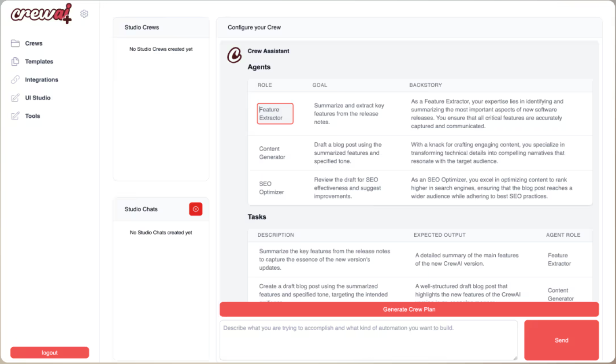Viewport: 616px width, 364px height.
Task: Click the goal 'Draft a blog post using'
Action: (348, 153)
